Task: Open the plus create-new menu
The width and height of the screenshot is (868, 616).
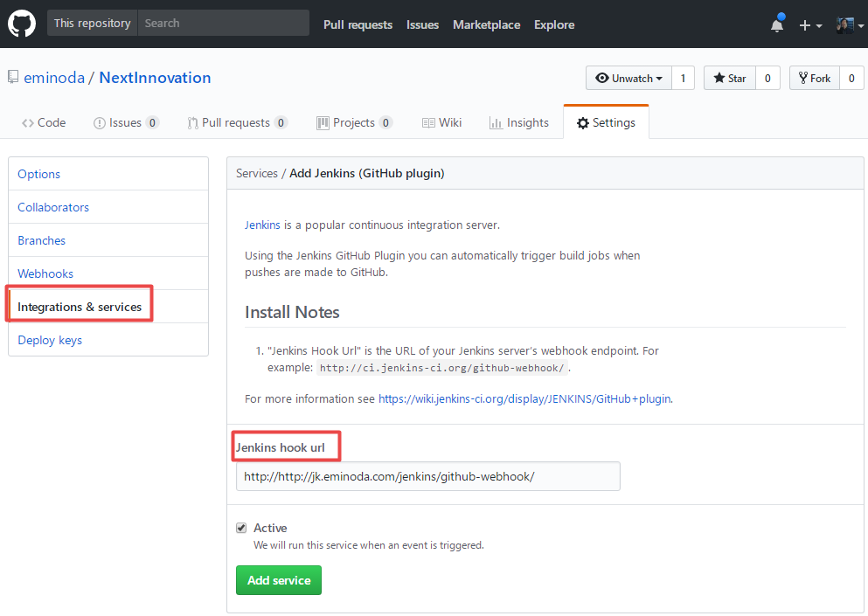Action: (810, 25)
